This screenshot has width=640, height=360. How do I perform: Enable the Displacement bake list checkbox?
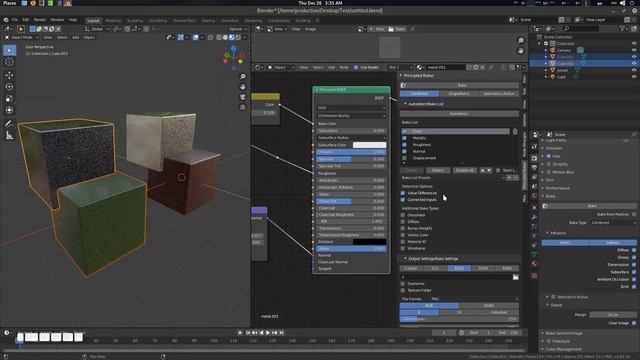pyautogui.click(x=404, y=158)
